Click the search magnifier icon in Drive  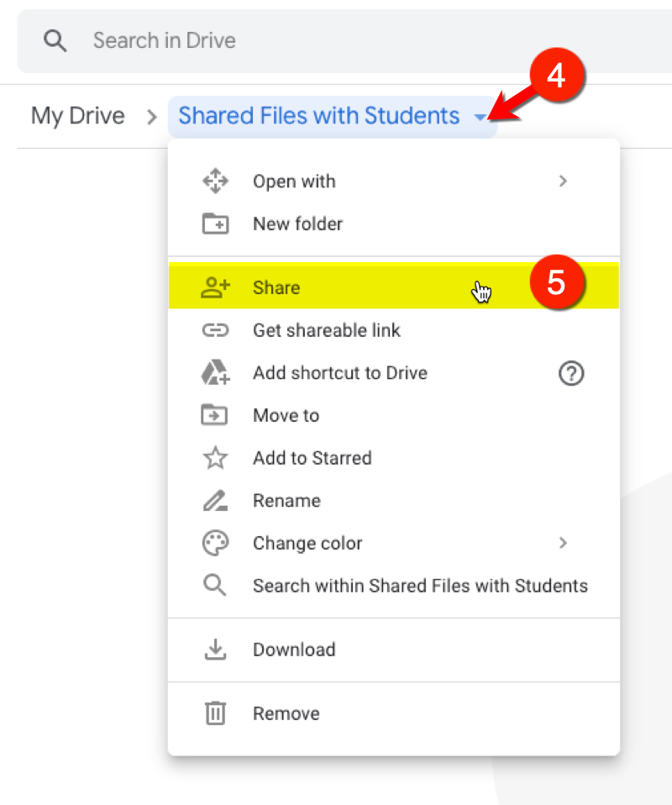point(55,40)
